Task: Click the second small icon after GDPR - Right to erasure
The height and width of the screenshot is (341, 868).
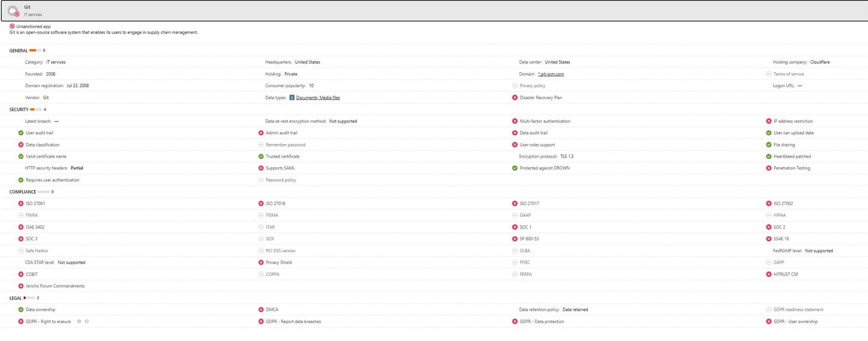Action: click(x=87, y=321)
